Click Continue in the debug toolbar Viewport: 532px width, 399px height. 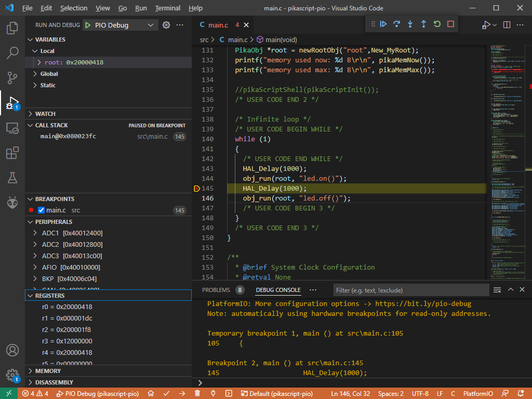[383, 24]
